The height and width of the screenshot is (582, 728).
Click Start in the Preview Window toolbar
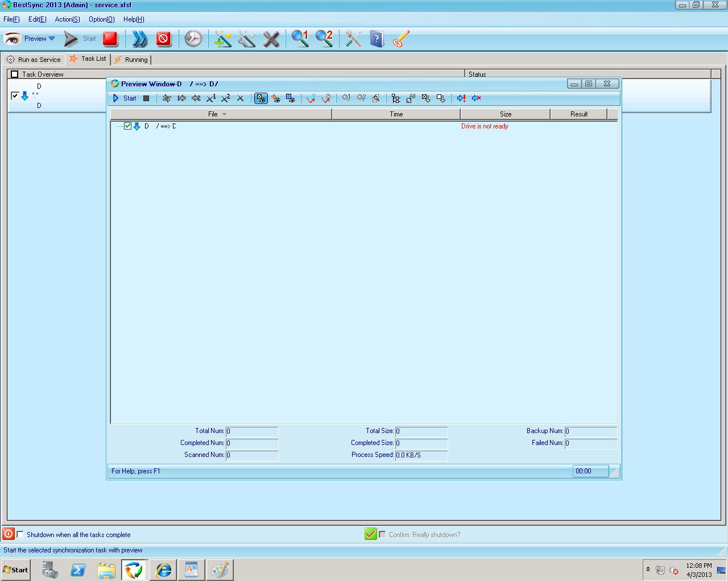pos(125,98)
